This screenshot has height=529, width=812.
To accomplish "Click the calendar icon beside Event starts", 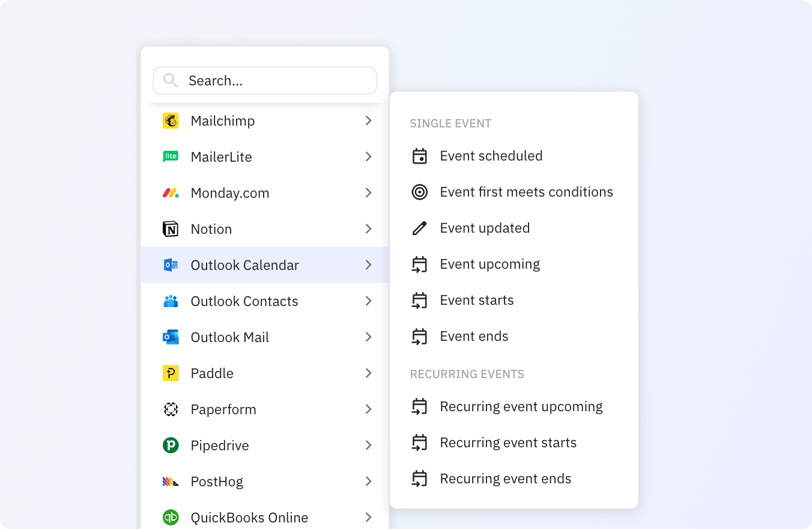I will pos(420,301).
